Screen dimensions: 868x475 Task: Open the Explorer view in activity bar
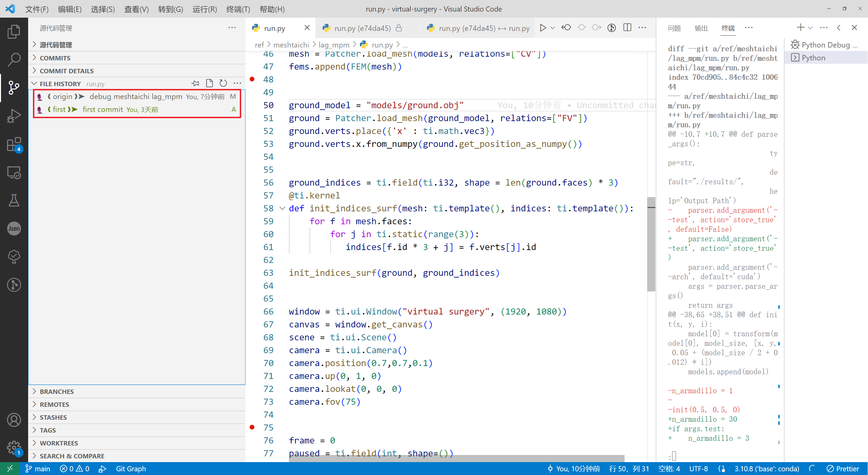(x=14, y=32)
